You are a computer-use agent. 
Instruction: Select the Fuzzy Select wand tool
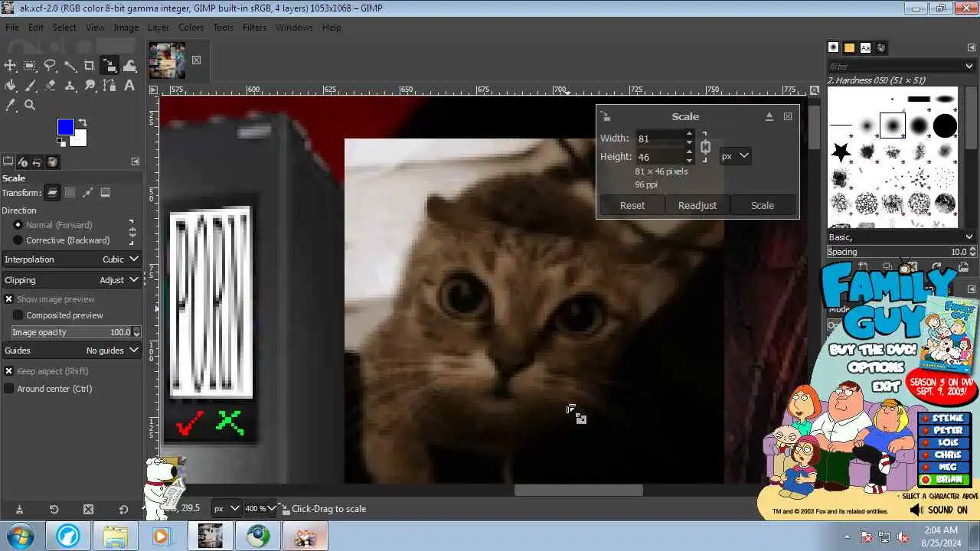(70, 66)
